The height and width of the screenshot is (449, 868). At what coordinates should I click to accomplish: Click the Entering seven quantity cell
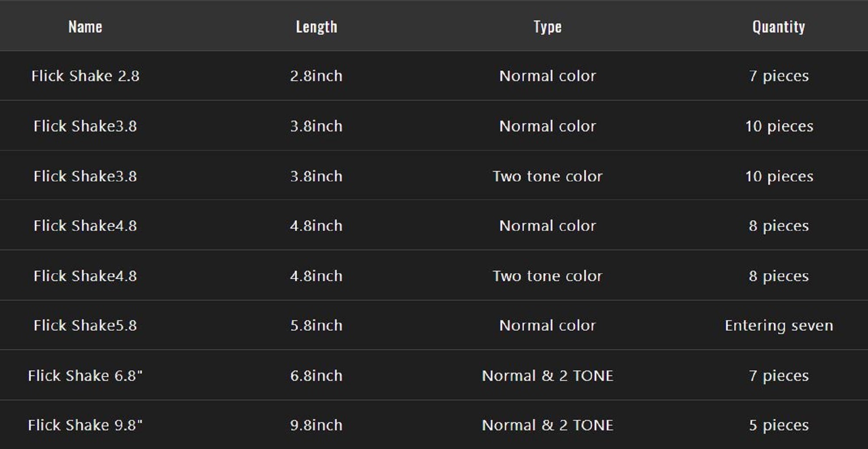click(x=779, y=325)
